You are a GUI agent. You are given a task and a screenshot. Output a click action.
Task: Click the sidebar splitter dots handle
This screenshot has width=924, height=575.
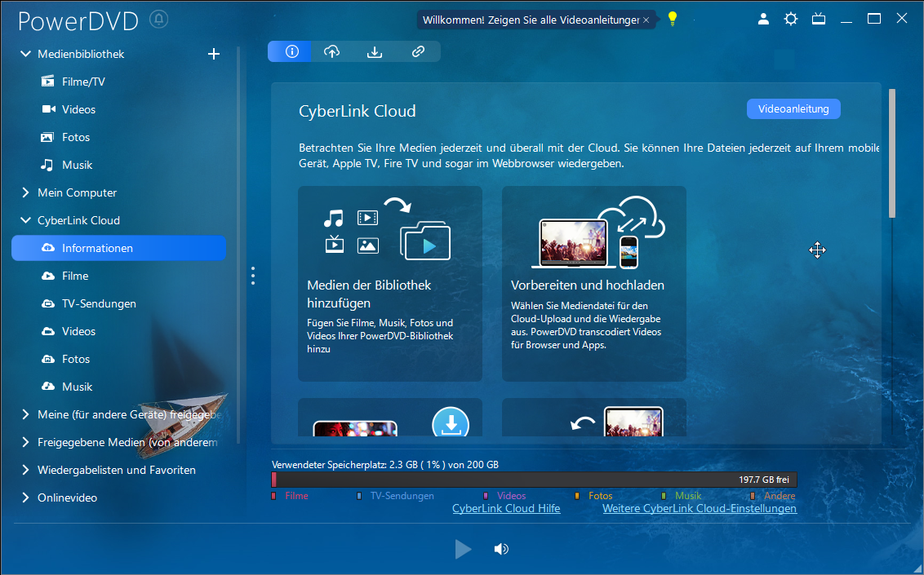point(253,276)
